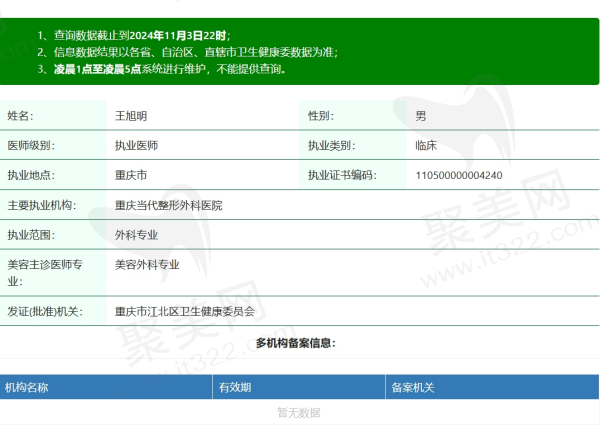
Task: Click the 医师级别 label
Action: (x=31, y=145)
